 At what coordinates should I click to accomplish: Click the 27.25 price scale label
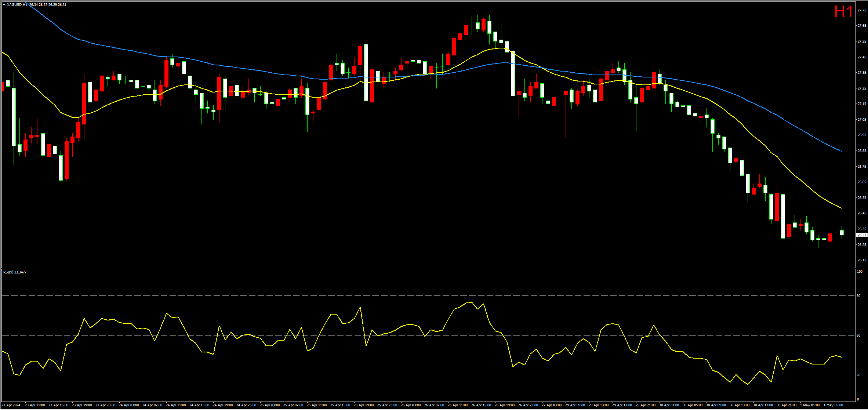tap(862, 88)
